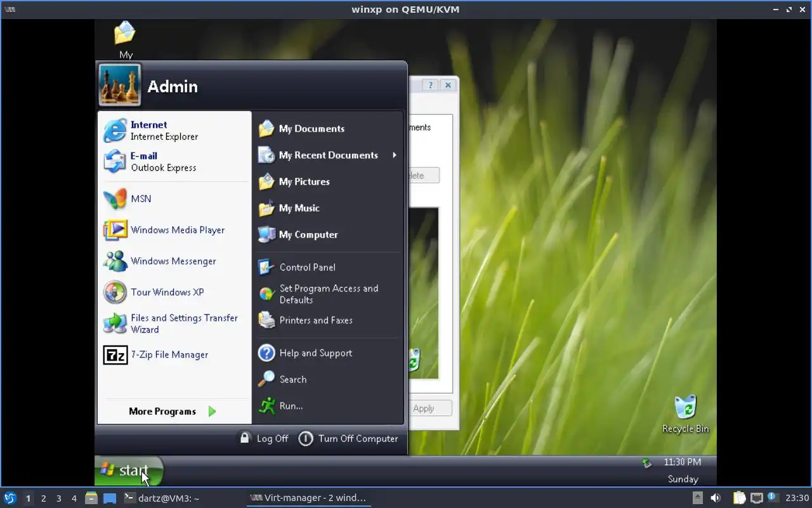Switch to workspace 2 on host panel

pos(43,498)
